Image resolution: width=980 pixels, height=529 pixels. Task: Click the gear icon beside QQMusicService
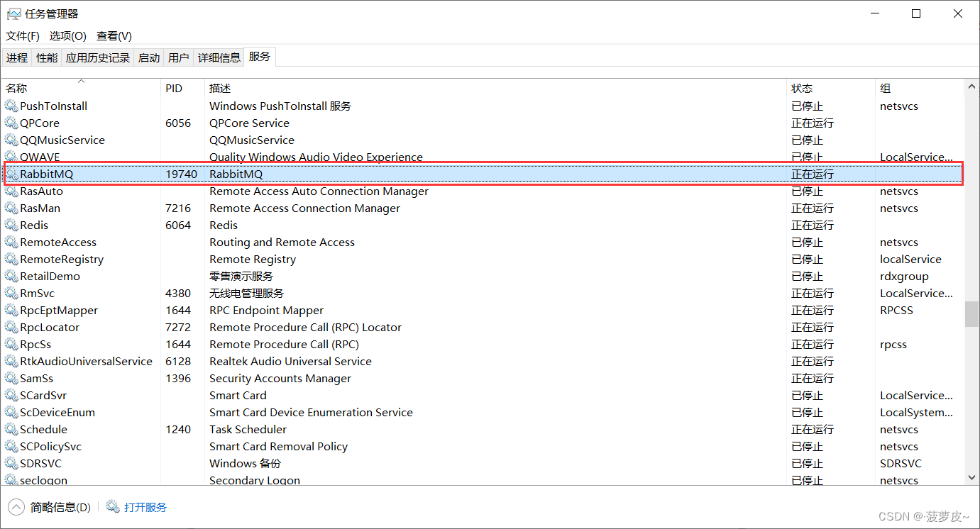point(11,140)
